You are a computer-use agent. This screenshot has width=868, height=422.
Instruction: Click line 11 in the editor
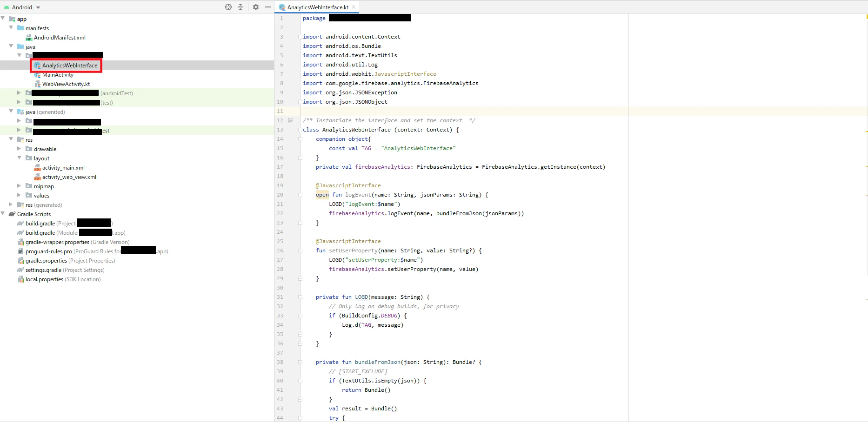click(465, 111)
